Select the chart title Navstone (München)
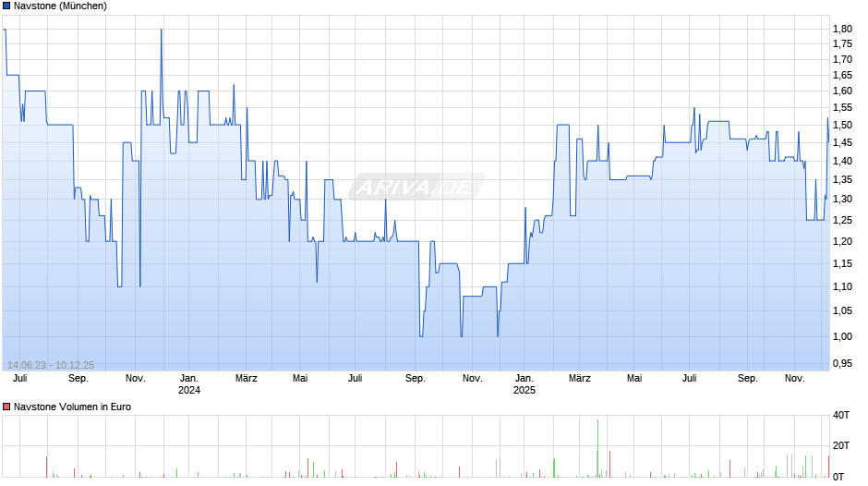 tap(60, 6)
